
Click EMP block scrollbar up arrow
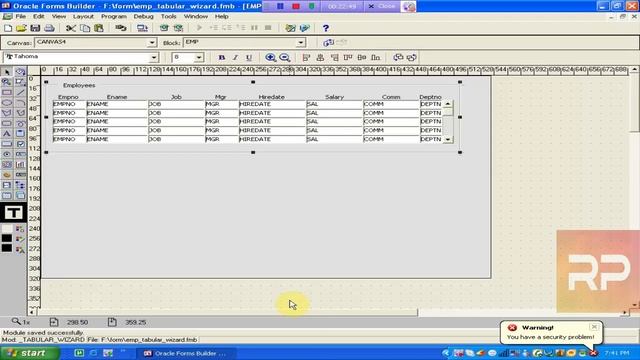point(448,104)
